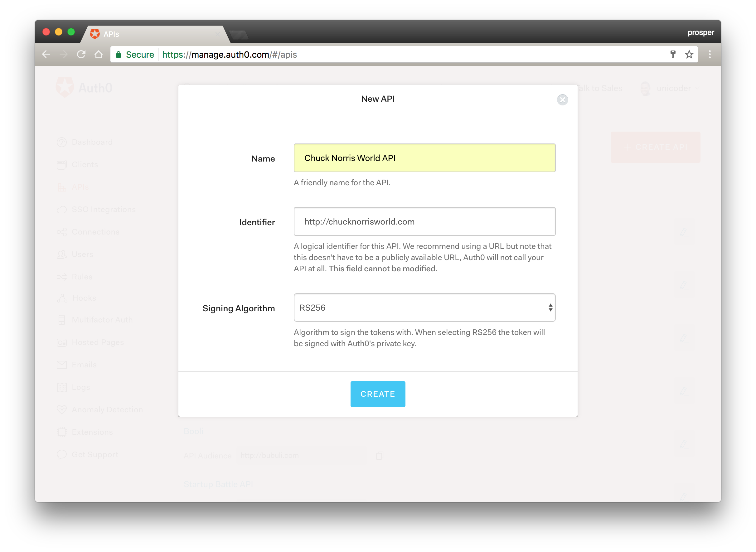Viewport: 756px width, 552px height.
Task: Reload the page with refresh icon
Action: (x=81, y=55)
